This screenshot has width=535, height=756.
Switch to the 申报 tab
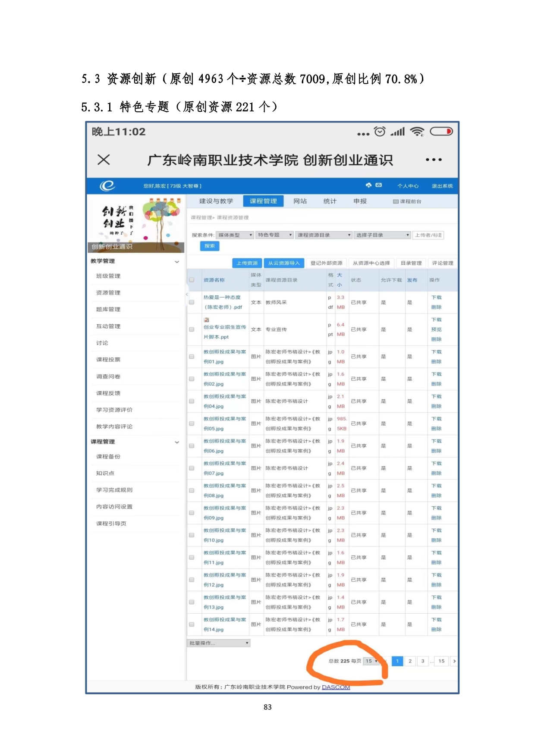click(x=360, y=201)
